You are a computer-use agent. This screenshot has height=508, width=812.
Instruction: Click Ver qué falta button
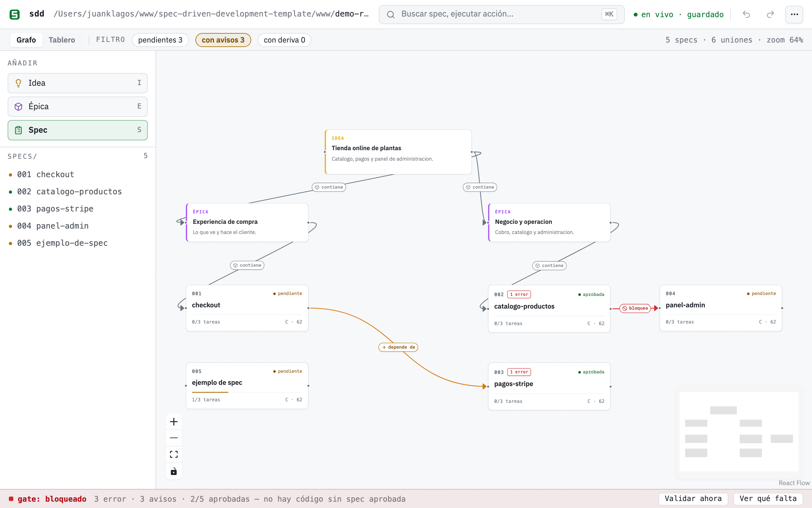tap(768, 498)
